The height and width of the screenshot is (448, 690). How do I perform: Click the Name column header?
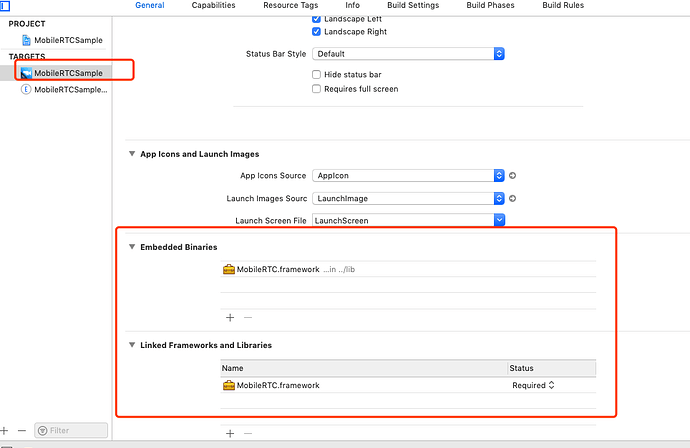pyautogui.click(x=363, y=368)
